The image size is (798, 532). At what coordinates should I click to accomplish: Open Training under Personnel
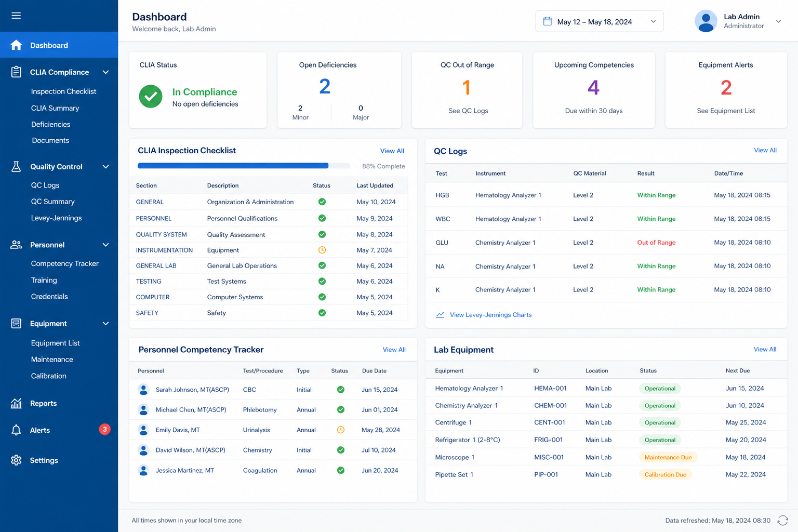44,280
